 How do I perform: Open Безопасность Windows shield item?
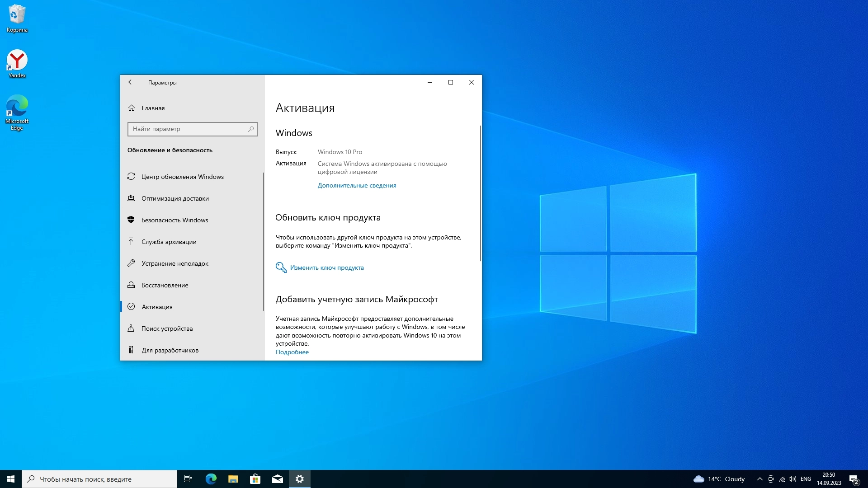pyautogui.click(x=175, y=220)
